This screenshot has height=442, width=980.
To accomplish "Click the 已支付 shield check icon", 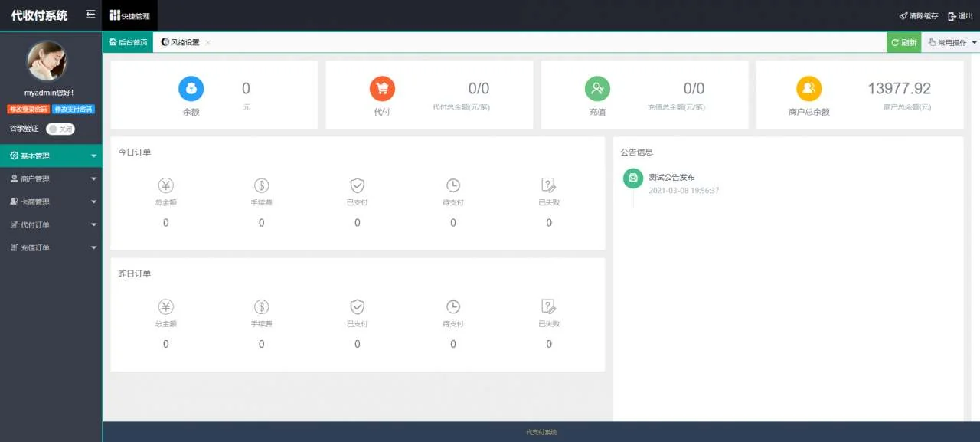I will pos(357,184).
